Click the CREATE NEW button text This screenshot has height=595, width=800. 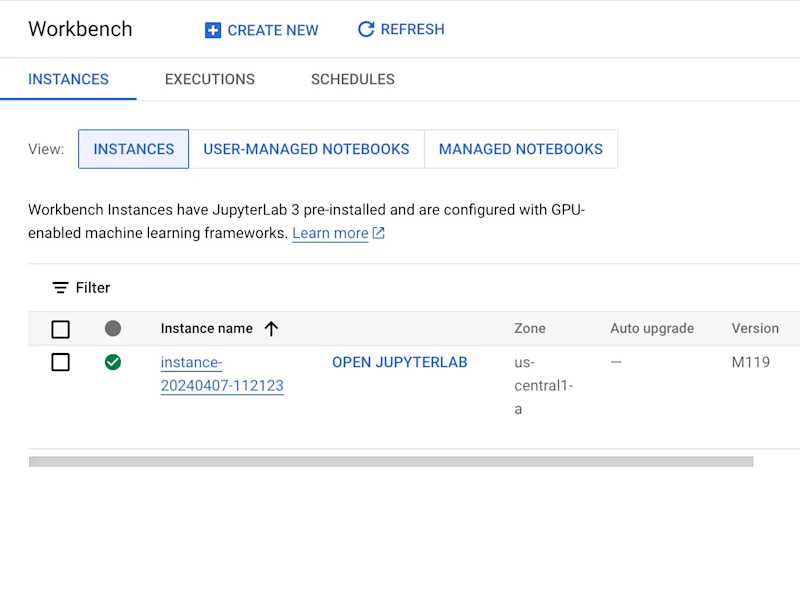coord(273,30)
